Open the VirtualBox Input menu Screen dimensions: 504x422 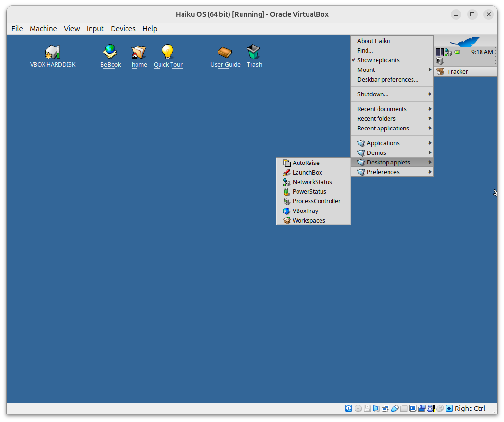point(95,29)
